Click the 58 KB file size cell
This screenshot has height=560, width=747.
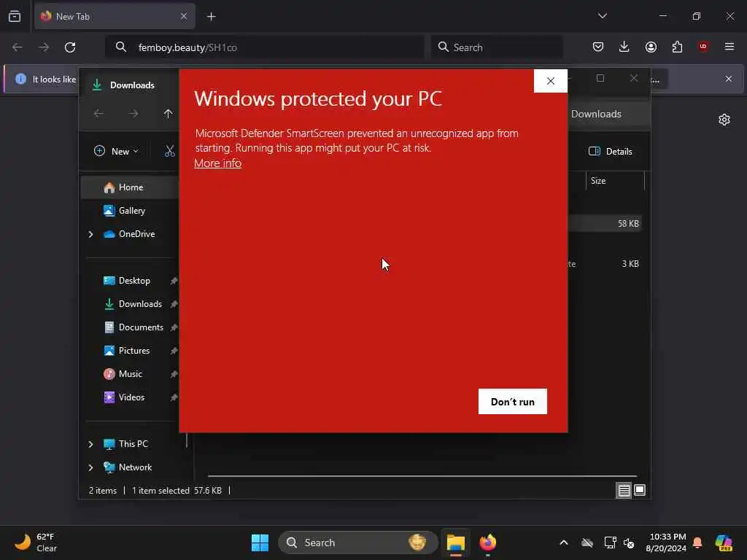(628, 224)
